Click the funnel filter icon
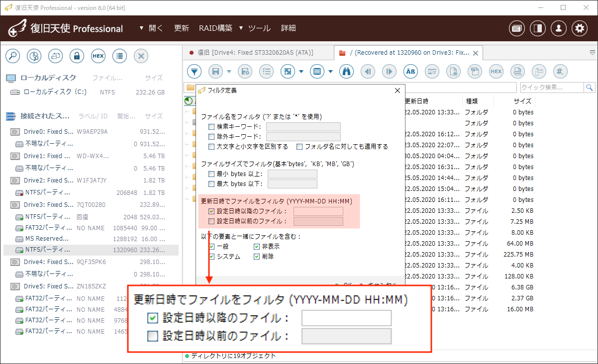 pos(194,71)
